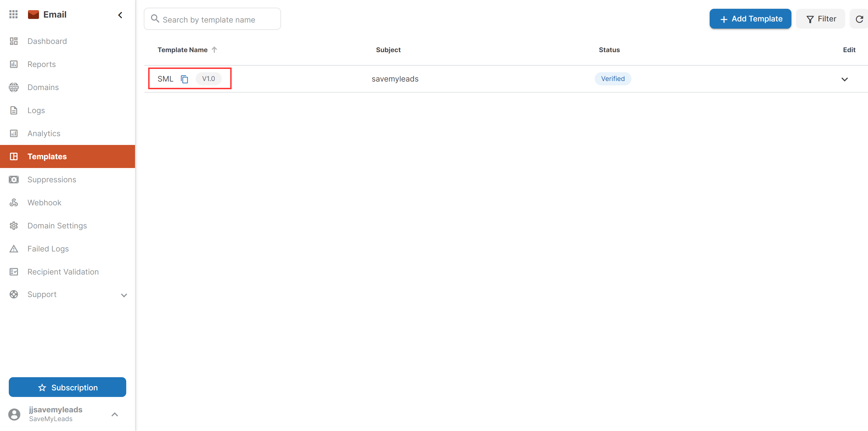This screenshot has width=868, height=431.
Task: Open the Dashboard menu item
Action: tap(68, 41)
